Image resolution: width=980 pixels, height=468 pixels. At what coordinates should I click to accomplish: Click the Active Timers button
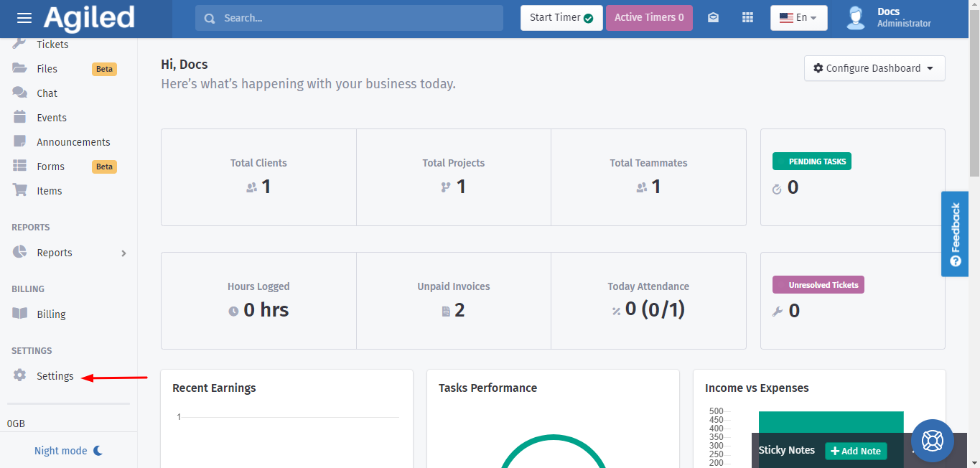648,18
